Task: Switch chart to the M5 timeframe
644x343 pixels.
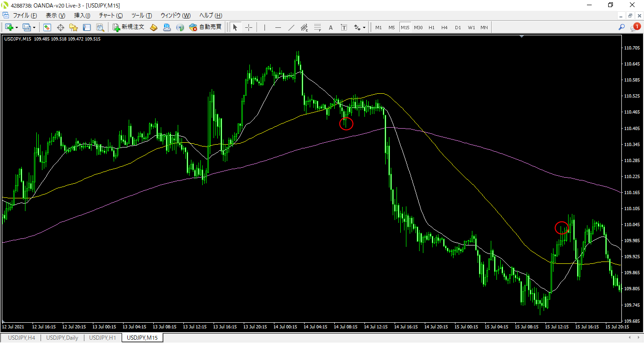Action: pyautogui.click(x=392, y=27)
